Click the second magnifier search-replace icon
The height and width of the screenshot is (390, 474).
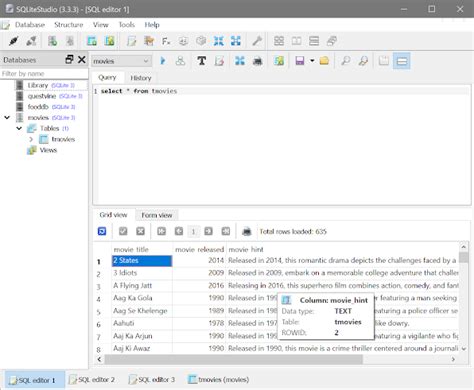point(363,61)
